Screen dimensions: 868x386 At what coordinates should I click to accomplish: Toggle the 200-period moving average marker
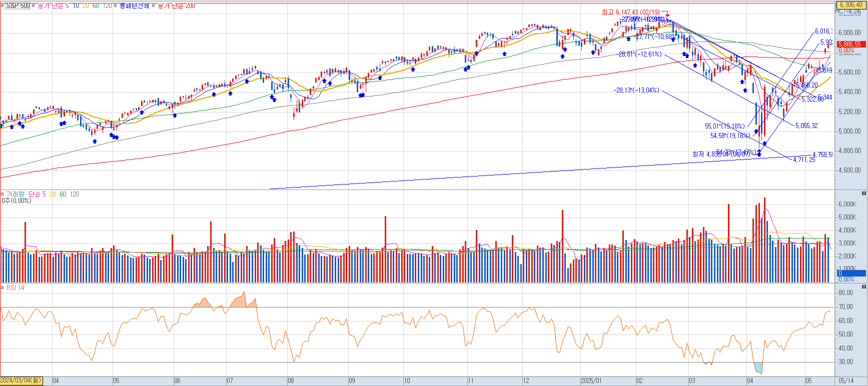pos(154,6)
